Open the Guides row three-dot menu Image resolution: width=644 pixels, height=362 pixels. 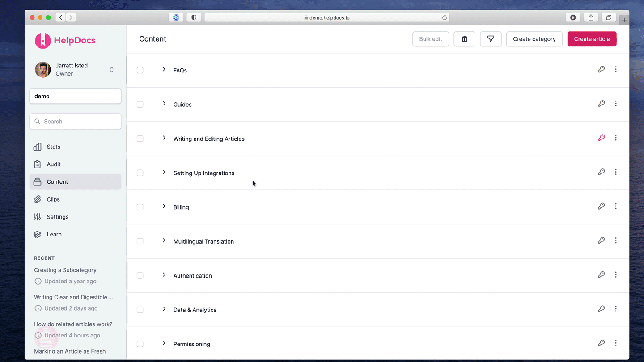(616, 104)
